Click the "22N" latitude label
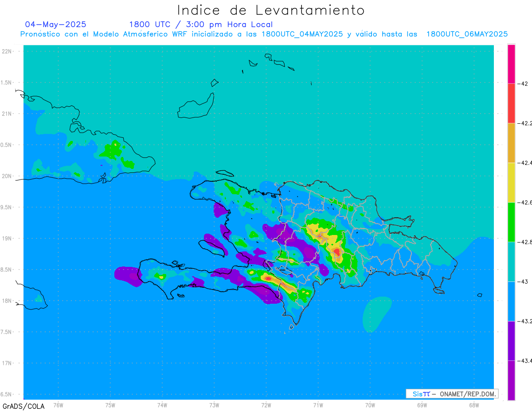532x411 pixels. point(7,51)
